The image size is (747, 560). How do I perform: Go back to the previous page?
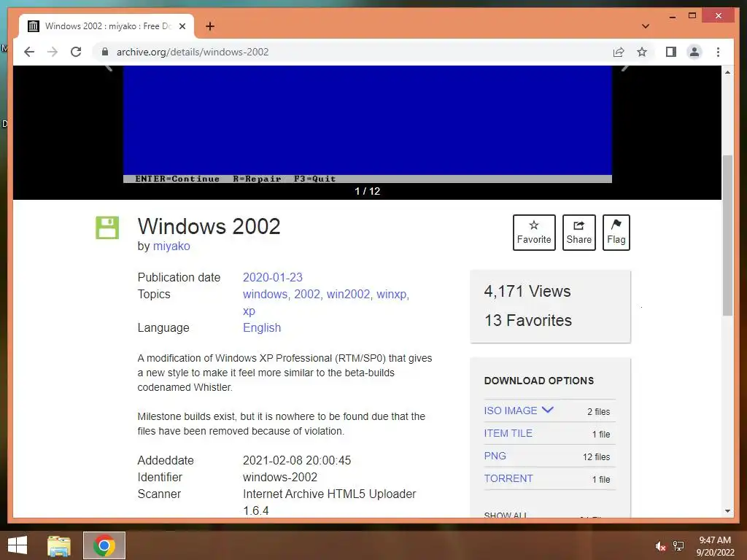[x=29, y=52]
